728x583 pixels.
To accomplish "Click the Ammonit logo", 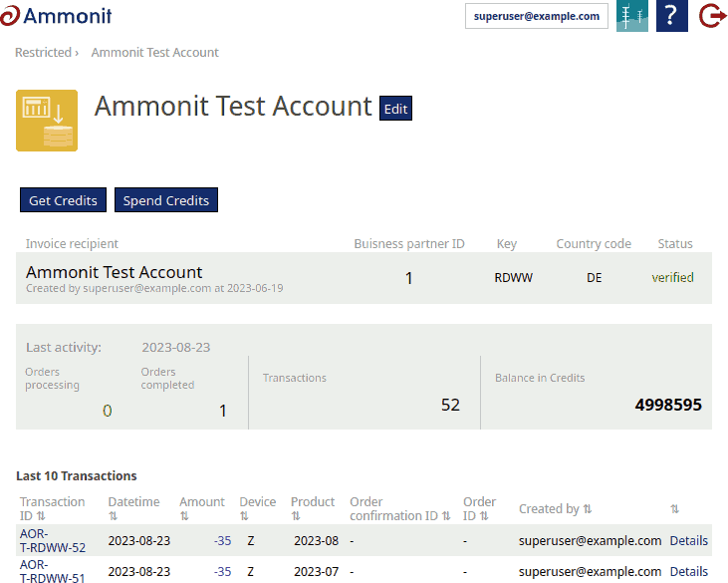I will (x=56, y=16).
